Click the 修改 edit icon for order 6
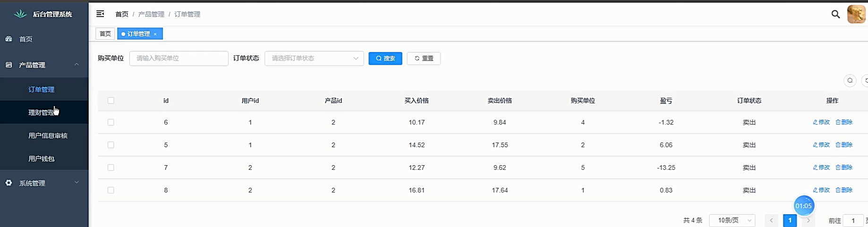 point(815,122)
